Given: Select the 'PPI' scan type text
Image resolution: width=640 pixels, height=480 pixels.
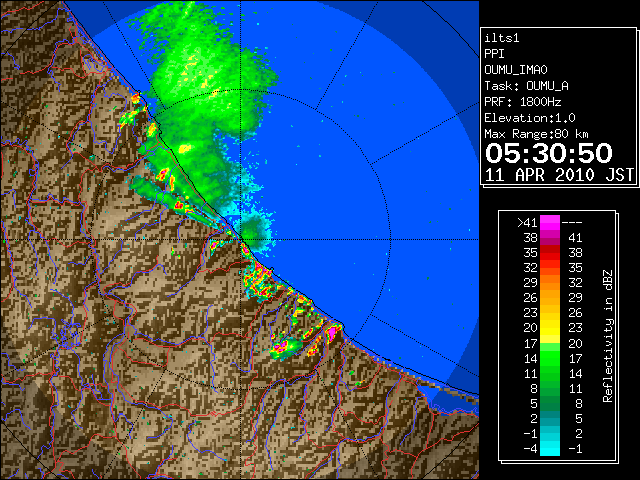Looking at the screenshot, I should (494, 54).
